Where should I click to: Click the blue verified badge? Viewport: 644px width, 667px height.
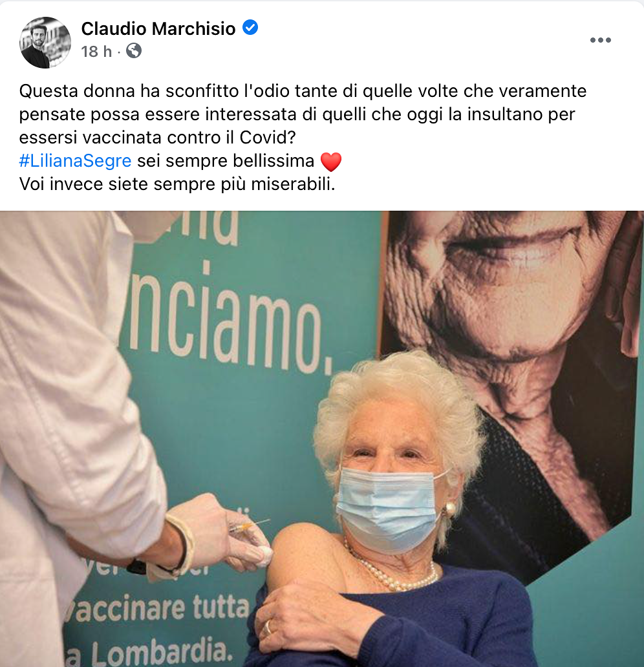[250, 28]
